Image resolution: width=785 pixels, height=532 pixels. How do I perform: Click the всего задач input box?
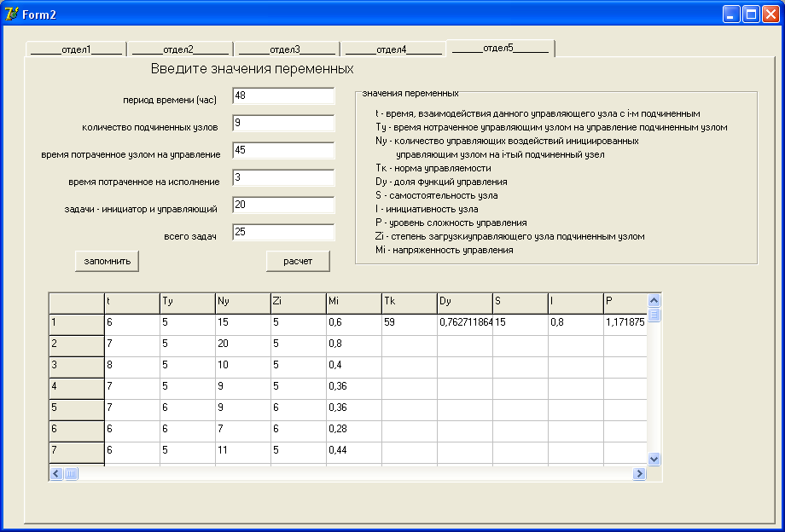[x=283, y=232]
